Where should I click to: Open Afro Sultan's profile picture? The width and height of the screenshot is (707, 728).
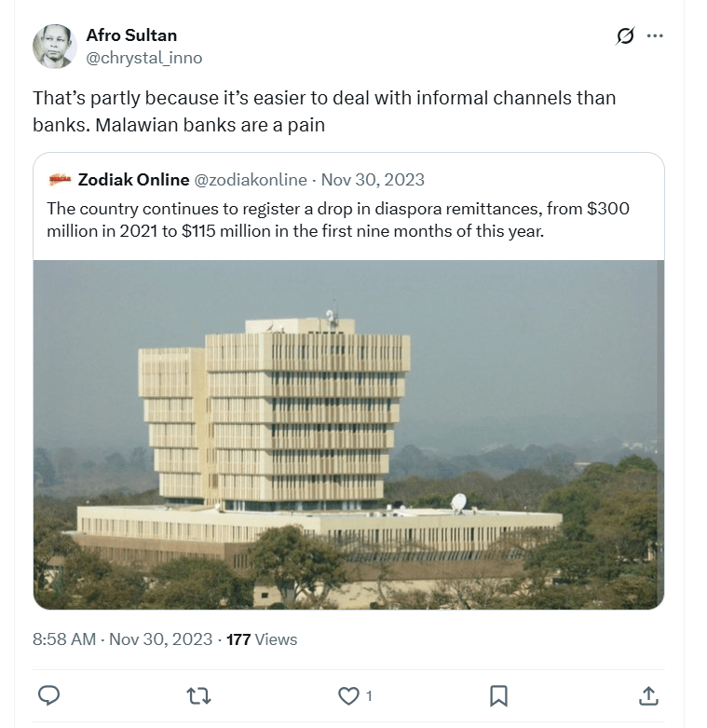(x=54, y=46)
